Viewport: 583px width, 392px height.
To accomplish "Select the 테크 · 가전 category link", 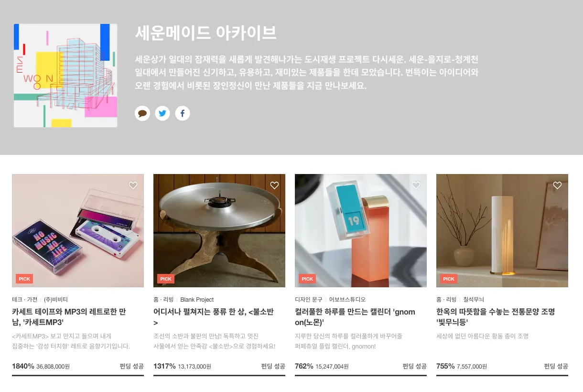I will [x=25, y=300].
